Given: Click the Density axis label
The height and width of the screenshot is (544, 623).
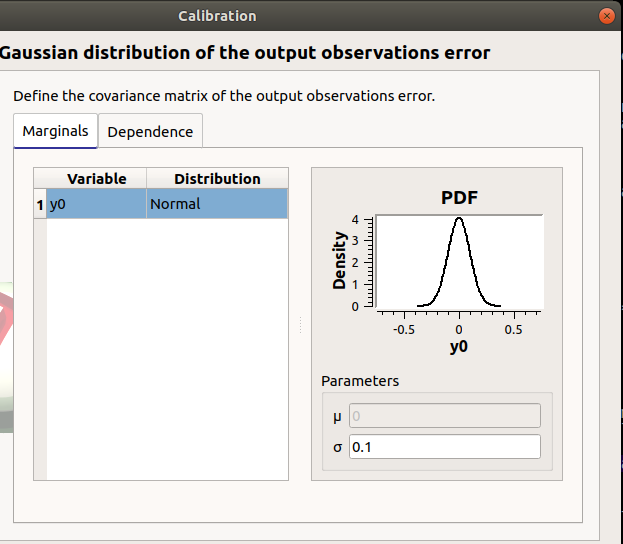Looking at the screenshot, I should tap(340, 260).
